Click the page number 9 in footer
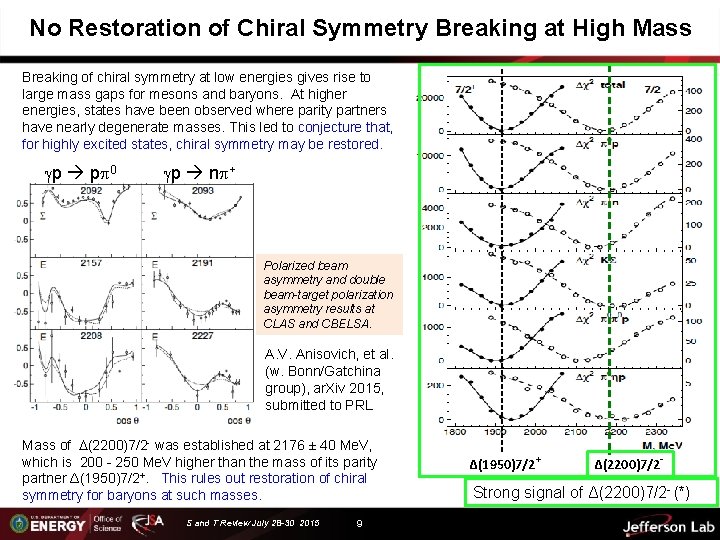The image size is (720, 540). [359, 523]
